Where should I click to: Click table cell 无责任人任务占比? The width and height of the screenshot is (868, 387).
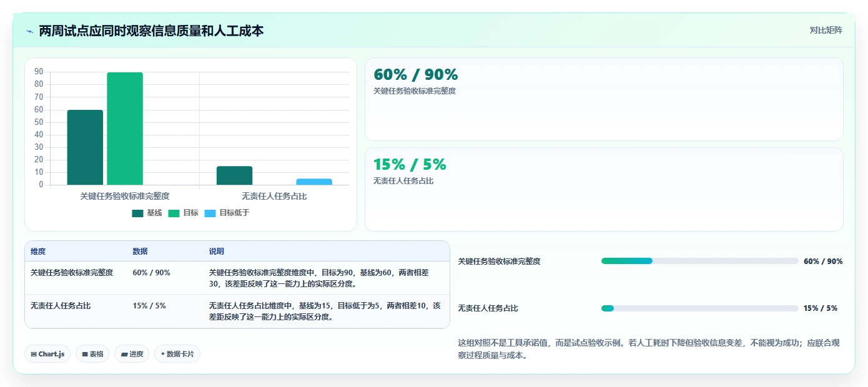61,306
